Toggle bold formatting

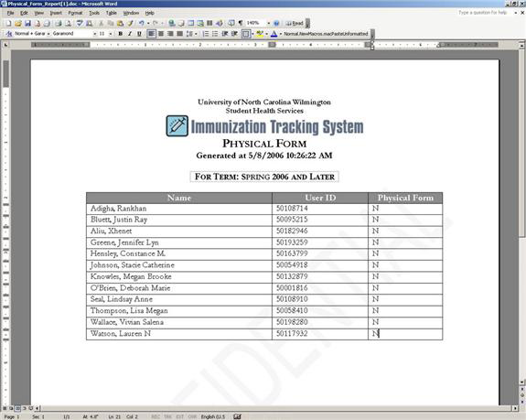pyautogui.click(x=121, y=34)
